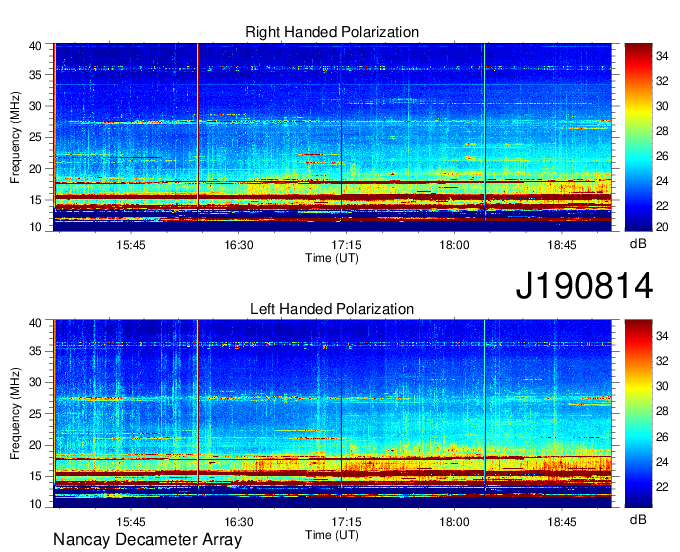Screen dimensions: 680x552
Task: Click "Time (UT)" label under Left Handed plot
Action: click(x=332, y=535)
